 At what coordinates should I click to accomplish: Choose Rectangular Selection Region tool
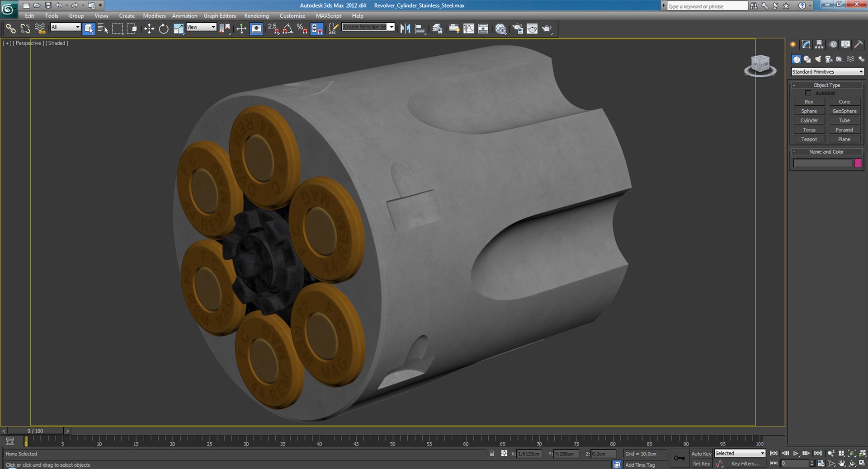point(118,28)
